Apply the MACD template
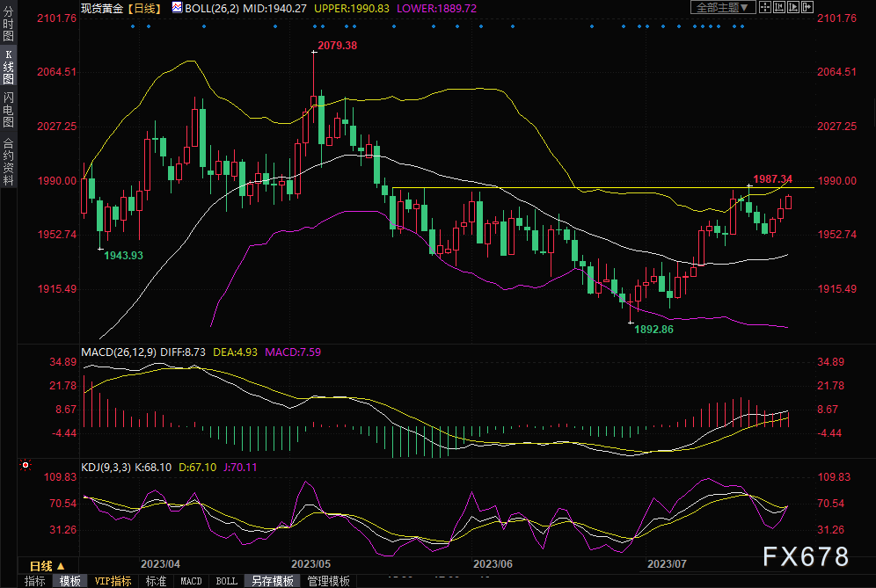This screenshot has width=876, height=588. pyautogui.click(x=191, y=581)
